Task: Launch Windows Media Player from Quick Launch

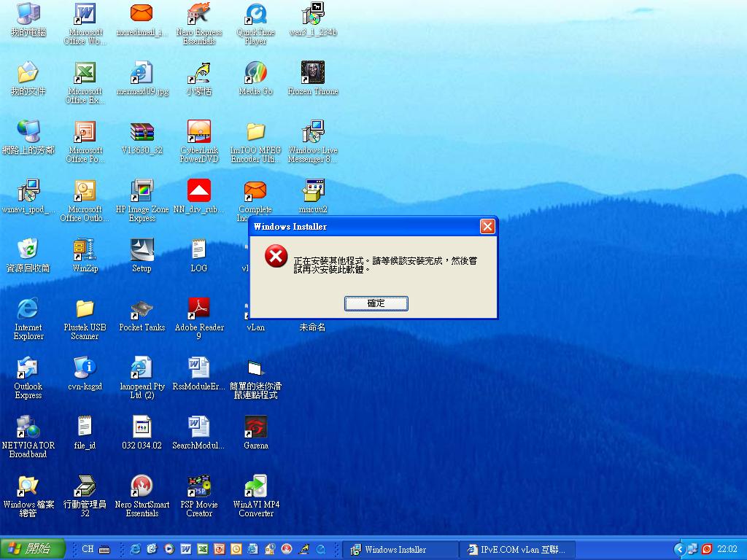Action: pyautogui.click(x=169, y=549)
